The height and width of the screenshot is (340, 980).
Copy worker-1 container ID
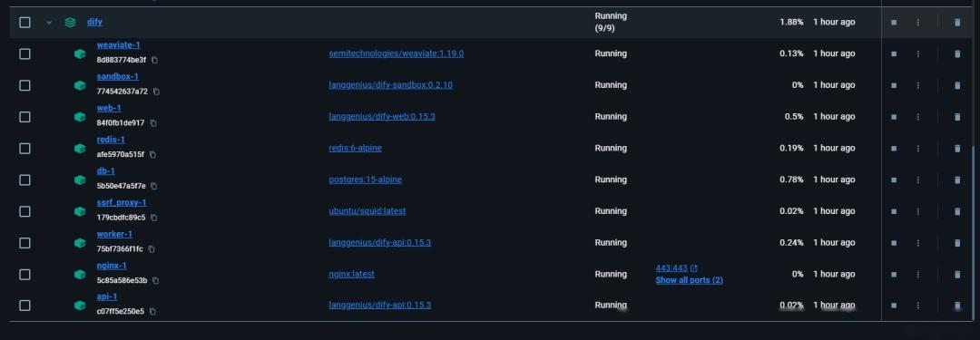point(152,248)
